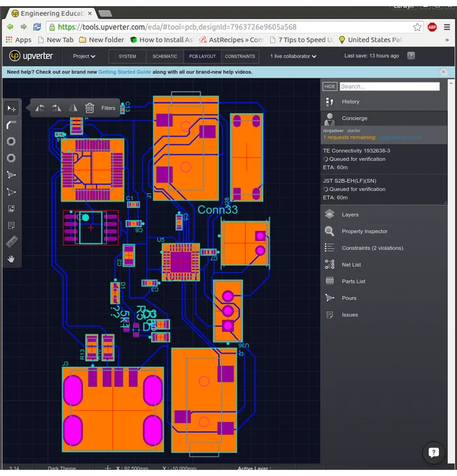Screen dimensions: 457x476
Task: Show hidden bookmarks via » overflow
Action: [x=447, y=40]
